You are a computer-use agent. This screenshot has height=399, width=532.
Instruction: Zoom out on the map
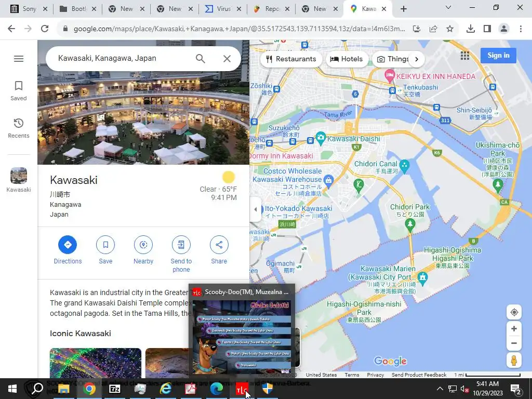click(514, 343)
